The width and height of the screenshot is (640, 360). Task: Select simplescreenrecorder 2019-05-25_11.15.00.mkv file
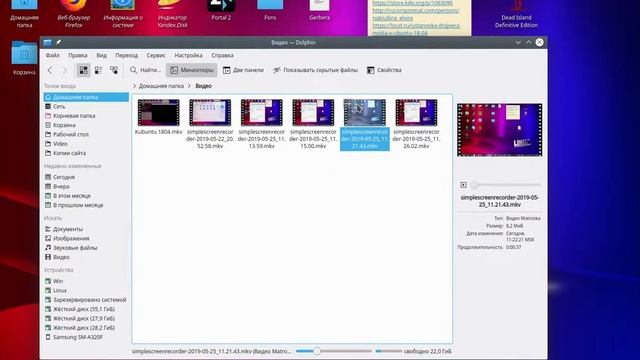(313, 124)
